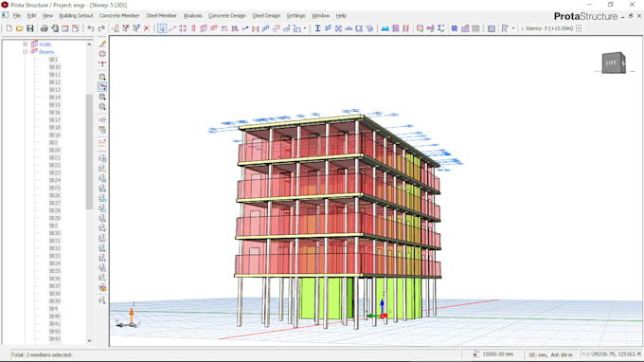
Task: Open the Edit menu
Action: pyautogui.click(x=31, y=15)
